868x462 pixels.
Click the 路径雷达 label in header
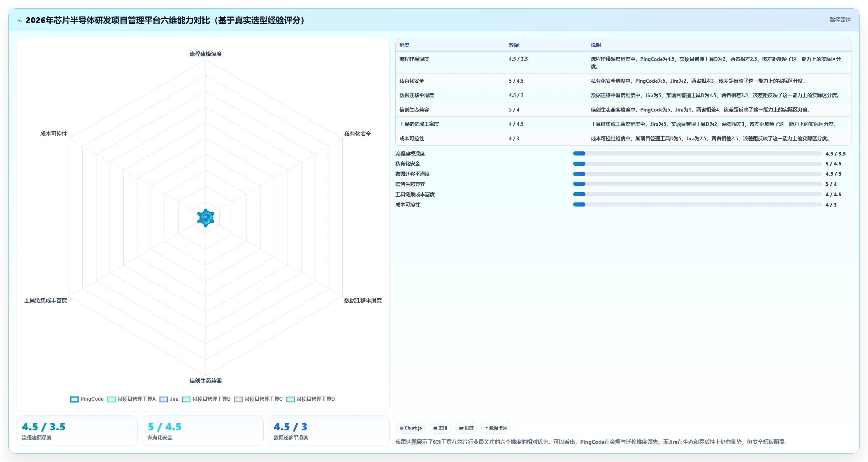coord(840,20)
